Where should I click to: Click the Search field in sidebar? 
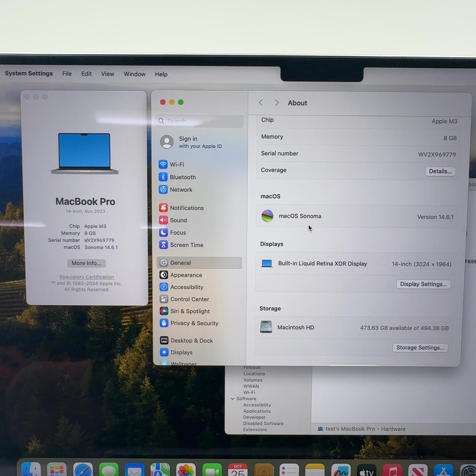pos(200,121)
